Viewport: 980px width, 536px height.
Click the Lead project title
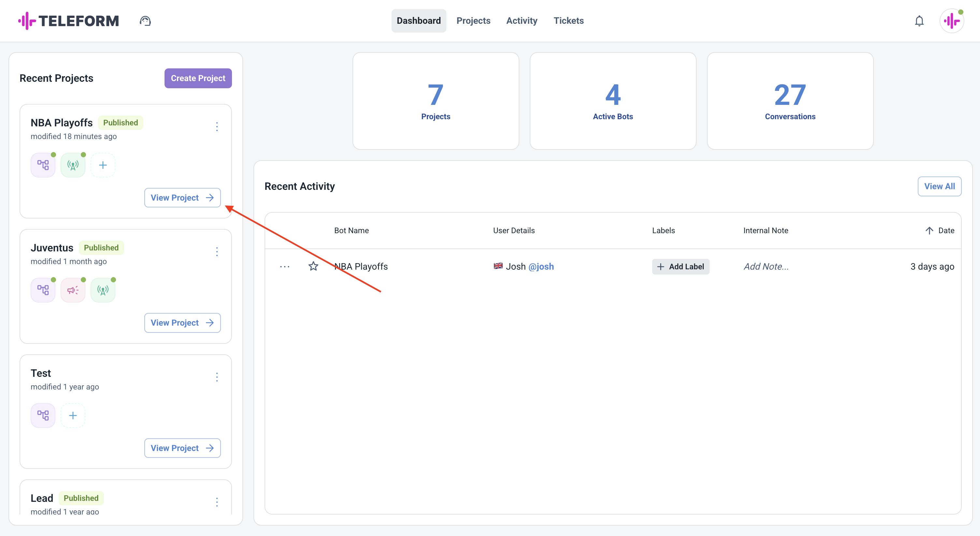coord(42,498)
